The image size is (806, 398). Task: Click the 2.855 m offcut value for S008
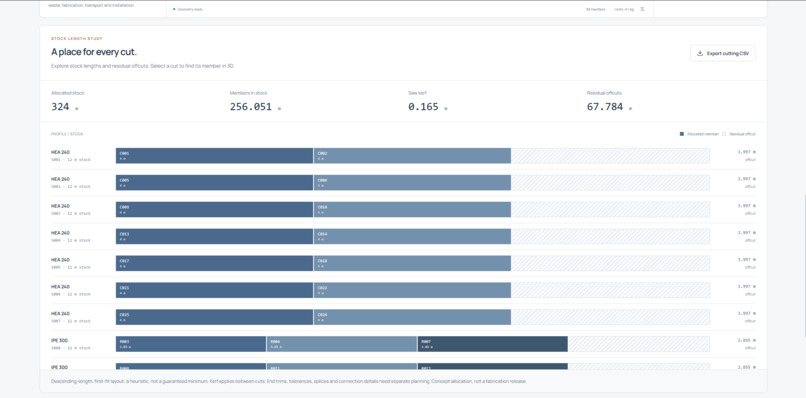coord(746,340)
